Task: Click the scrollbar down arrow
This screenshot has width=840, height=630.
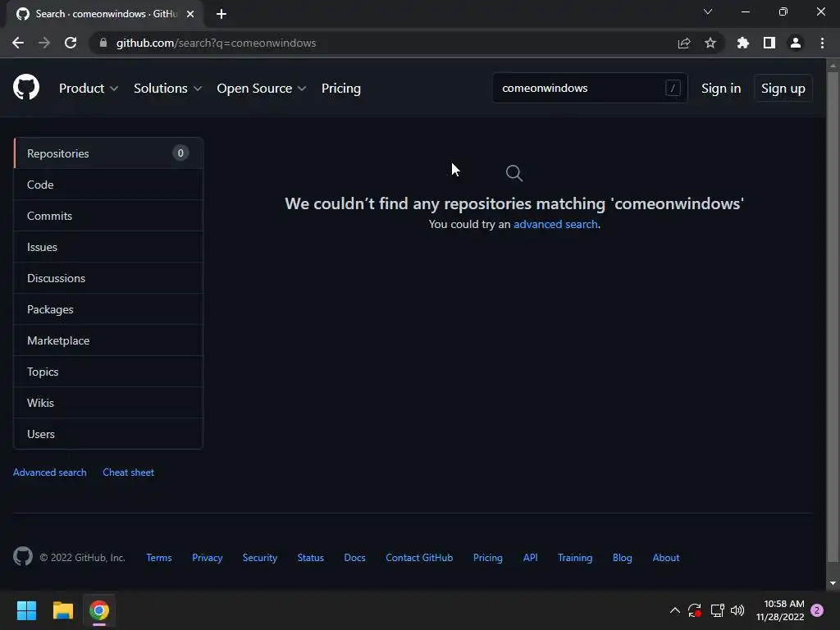Action: [x=833, y=583]
